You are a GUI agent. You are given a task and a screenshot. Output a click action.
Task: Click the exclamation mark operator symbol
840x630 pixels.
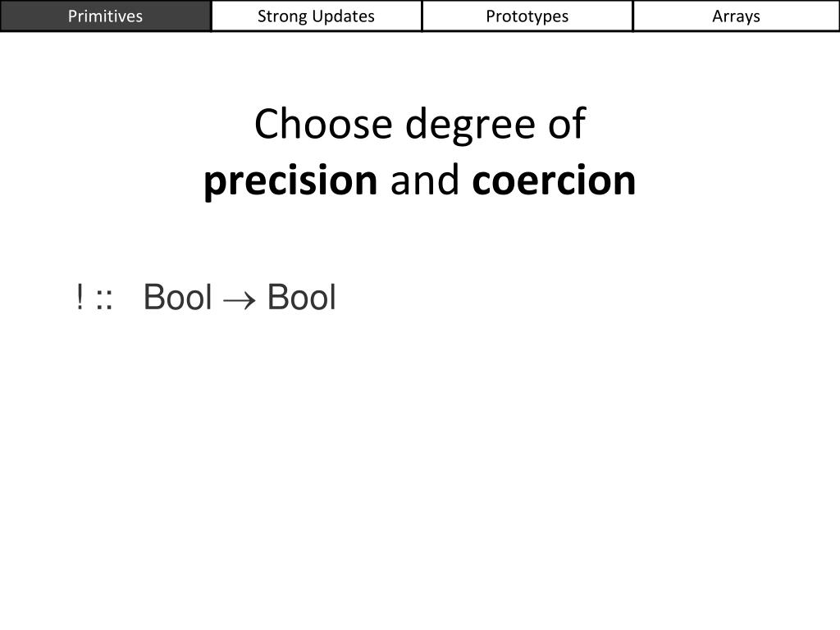click(x=80, y=297)
